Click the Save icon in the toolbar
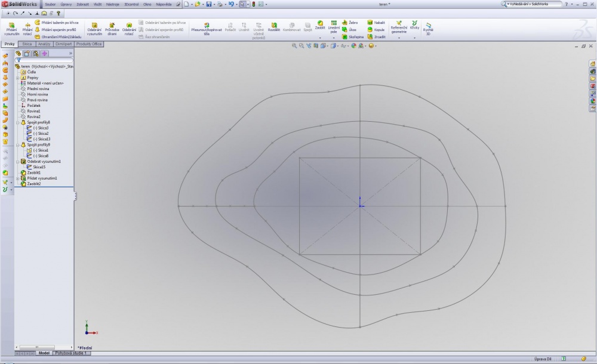 [208, 4]
